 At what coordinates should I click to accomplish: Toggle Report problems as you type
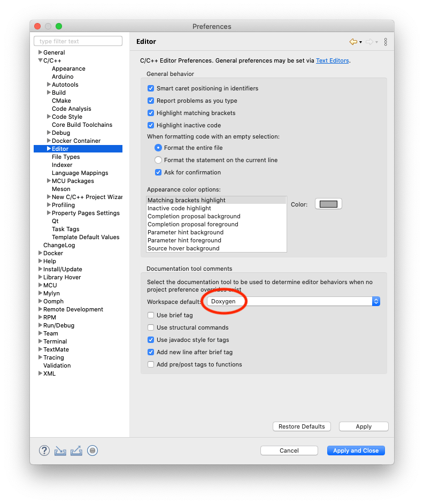[151, 101]
